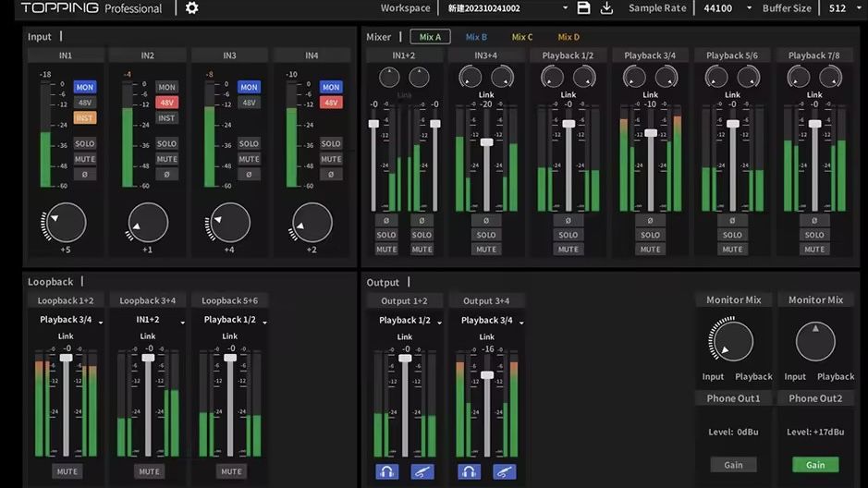The image size is (868, 488).
Task: Open Output 3+4 source dropdown
Action: pyautogui.click(x=491, y=321)
